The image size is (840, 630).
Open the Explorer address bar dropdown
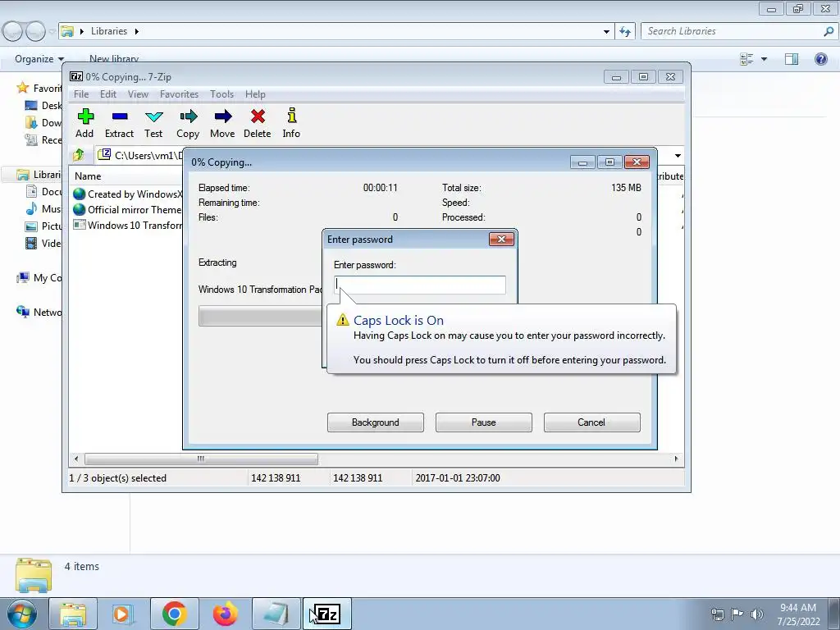[606, 32]
